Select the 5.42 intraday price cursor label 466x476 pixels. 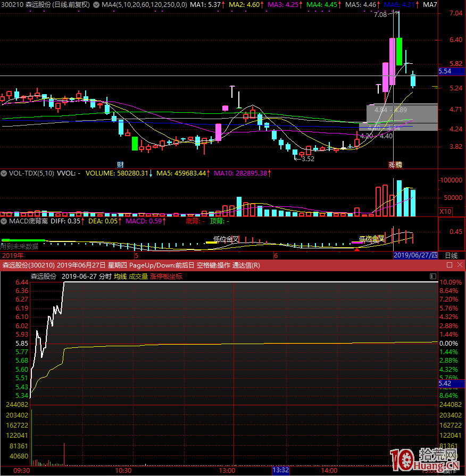[452, 383]
